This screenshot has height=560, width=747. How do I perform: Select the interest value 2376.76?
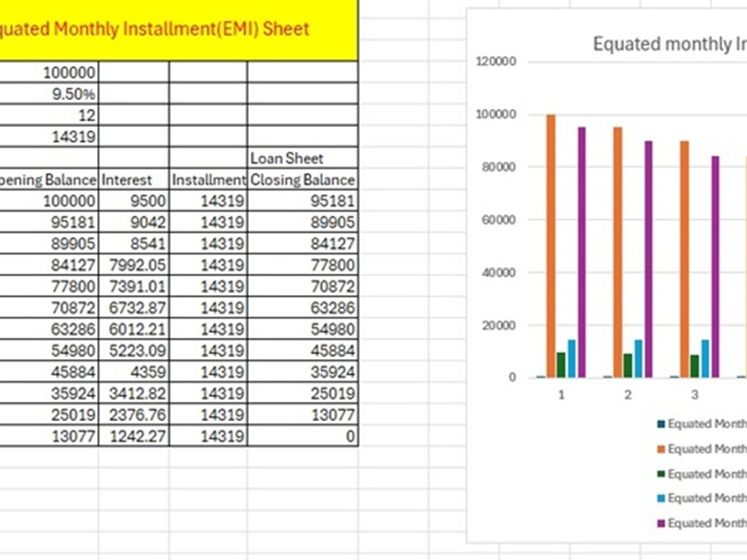(134, 414)
